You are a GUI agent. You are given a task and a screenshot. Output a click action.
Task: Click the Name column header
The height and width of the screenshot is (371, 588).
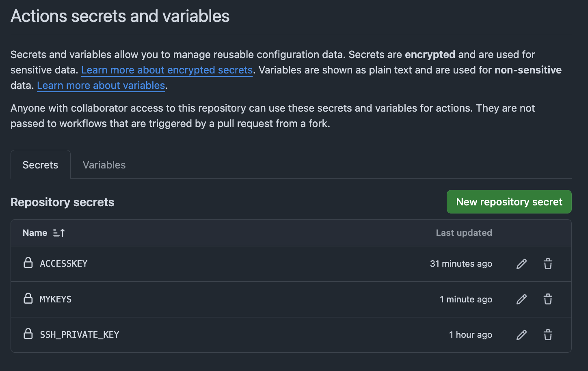coord(35,233)
